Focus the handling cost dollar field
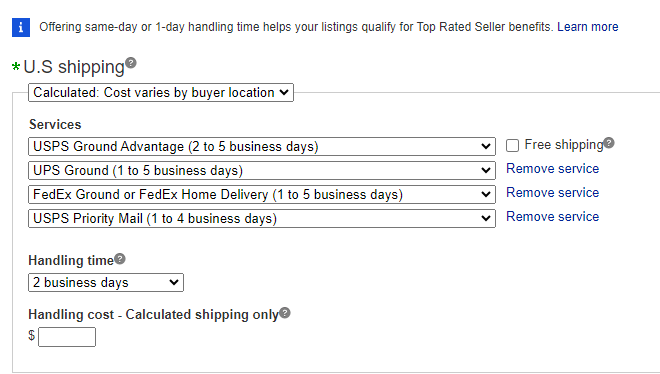 coord(67,337)
